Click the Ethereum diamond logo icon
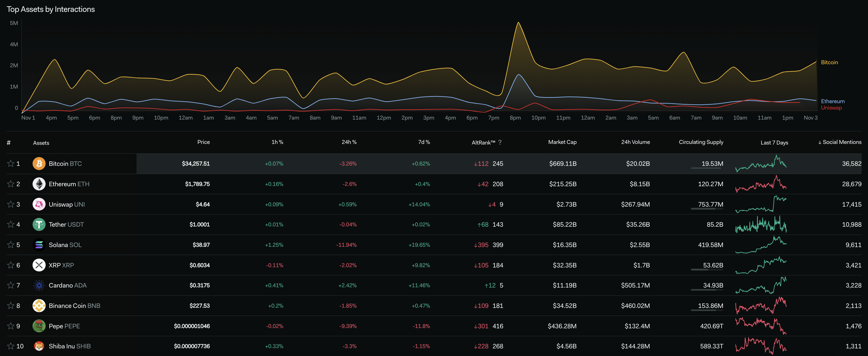This screenshot has width=868, height=356. [x=39, y=184]
